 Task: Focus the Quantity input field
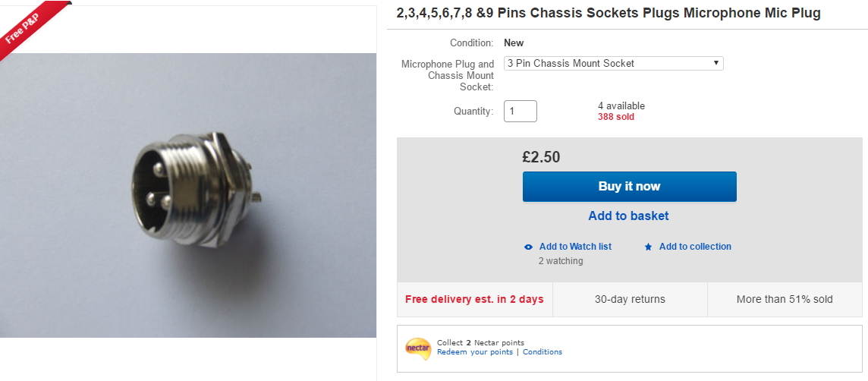pos(520,111)
